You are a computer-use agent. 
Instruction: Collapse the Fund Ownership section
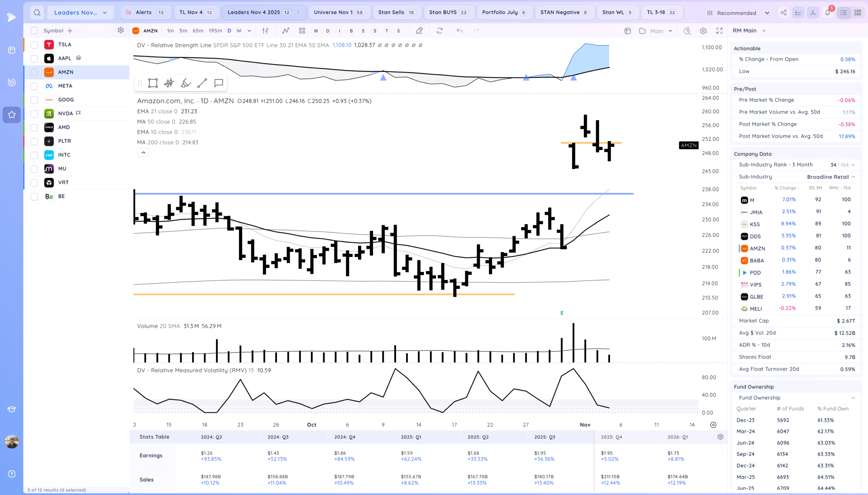pyautogui.click(x=853, y=398)
